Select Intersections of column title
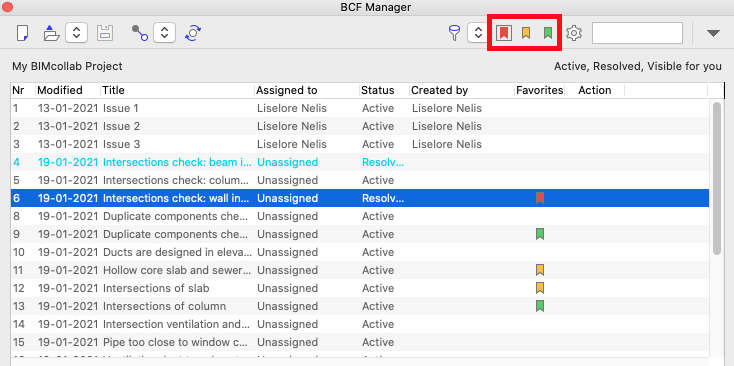734x366 pixels. click(164, 306)
